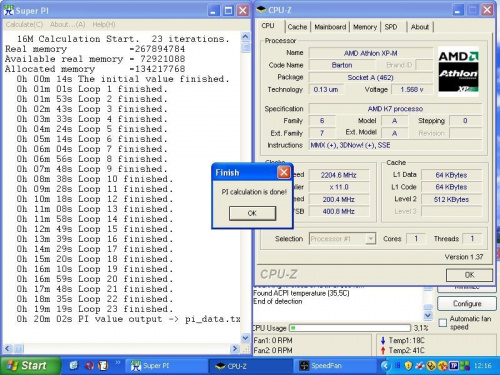
Task: Click SpeedFan Configure button
Action: tap(467, 304)
